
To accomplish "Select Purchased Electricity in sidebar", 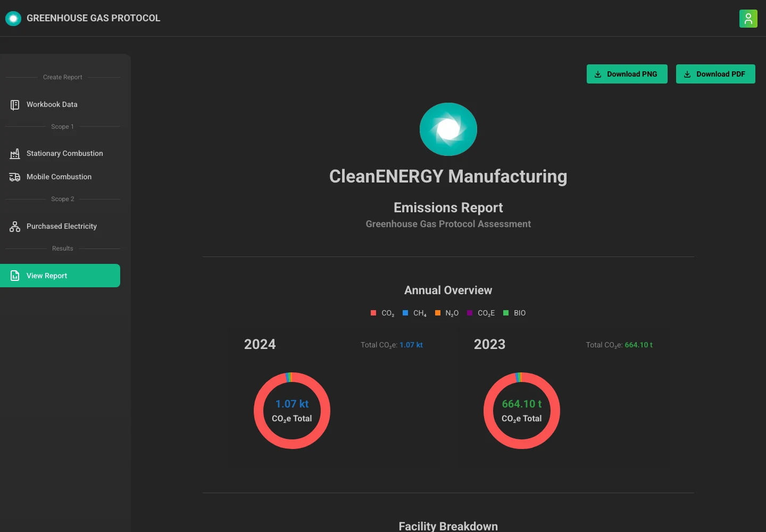I will tap(60, 227).
